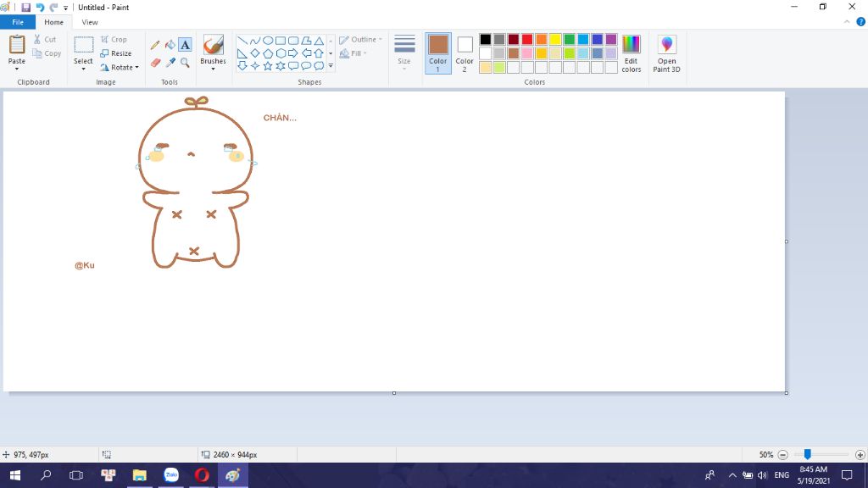Switch to the Home tab
Image resolution: width=868 pixels, height=488 pixels.
53,22
